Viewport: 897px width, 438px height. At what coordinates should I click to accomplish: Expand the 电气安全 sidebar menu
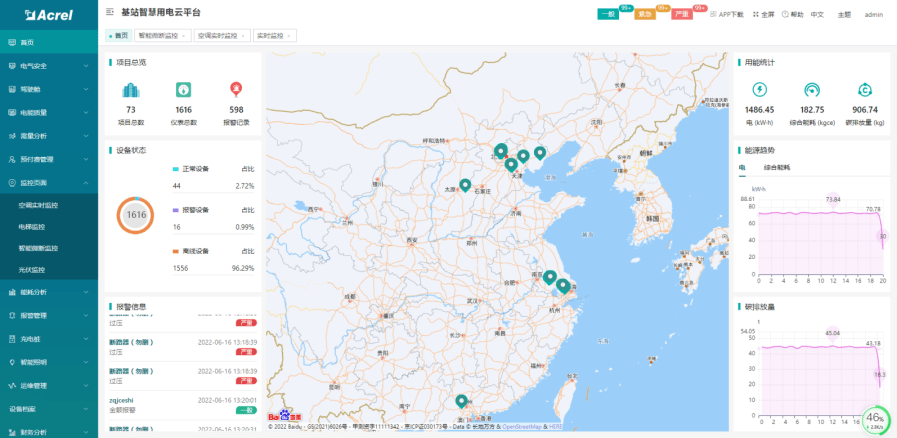[x=49, y=66]
